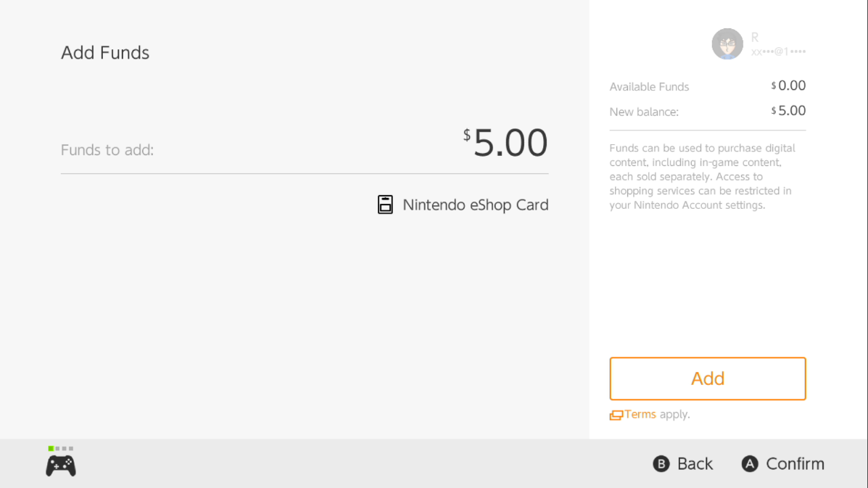Image resolution: width=868 pixels, height=488 pixels.
Task: Select the Confirm label in the footer
Action: click(795, 464)
